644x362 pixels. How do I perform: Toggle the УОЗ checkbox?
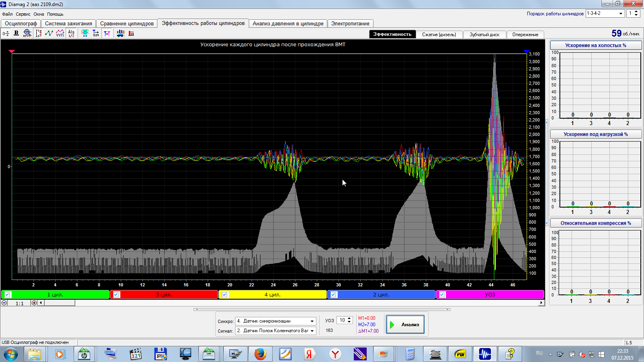[x=442, y=294]
